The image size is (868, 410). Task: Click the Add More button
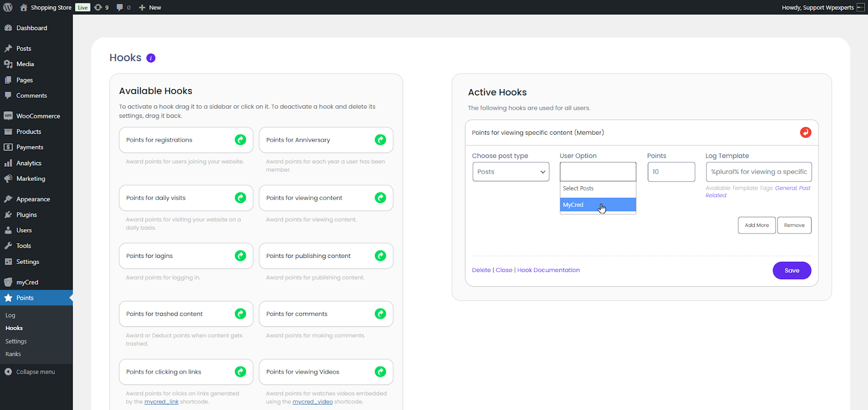tap(756, 225)
